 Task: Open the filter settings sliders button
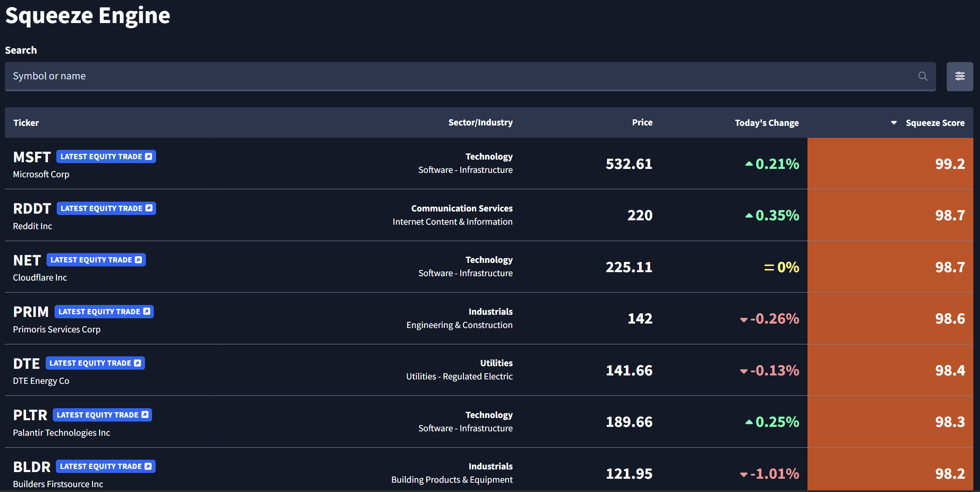click(x=960, y=76)
